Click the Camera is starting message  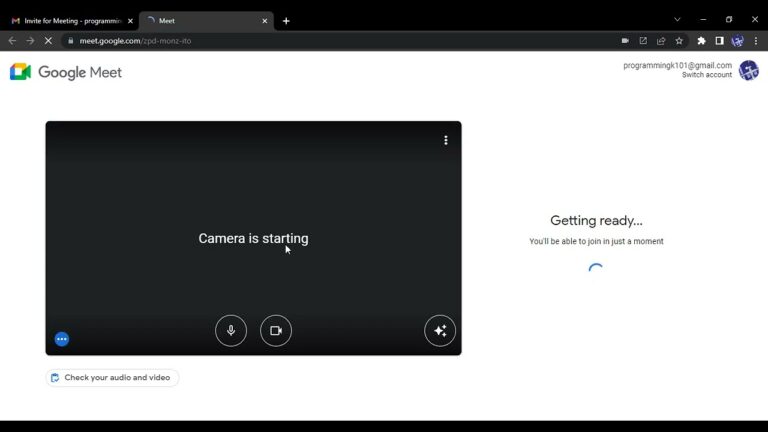pos(253,239)
